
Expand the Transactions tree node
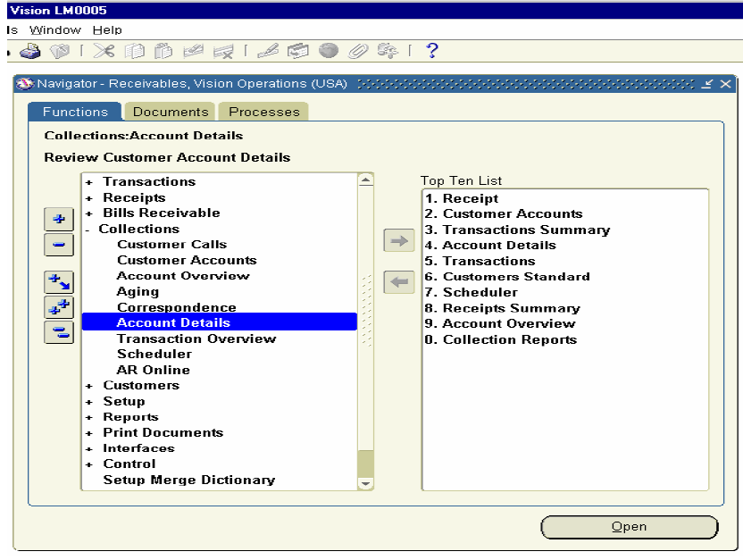click(x=88, y=182)
